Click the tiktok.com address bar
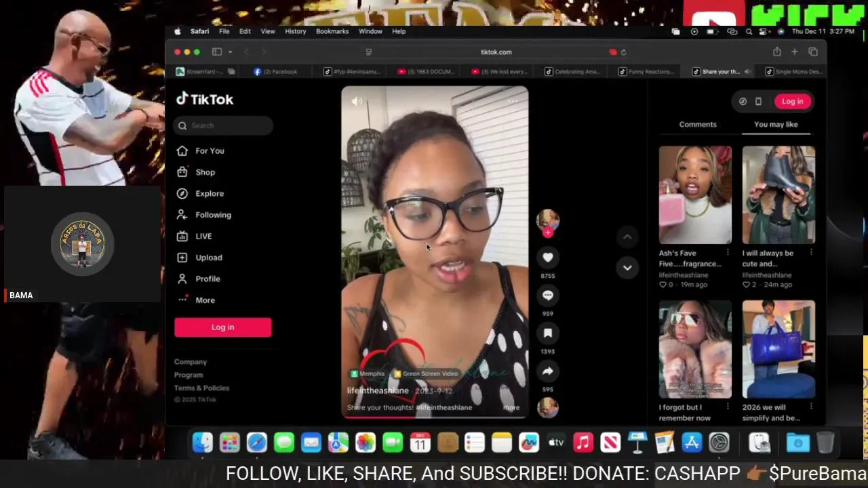The height and width of the screenshot is (488, 868). 496,52
